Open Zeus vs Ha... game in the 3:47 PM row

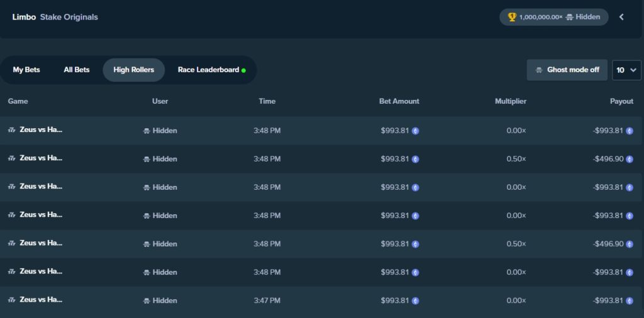[41, 300]
